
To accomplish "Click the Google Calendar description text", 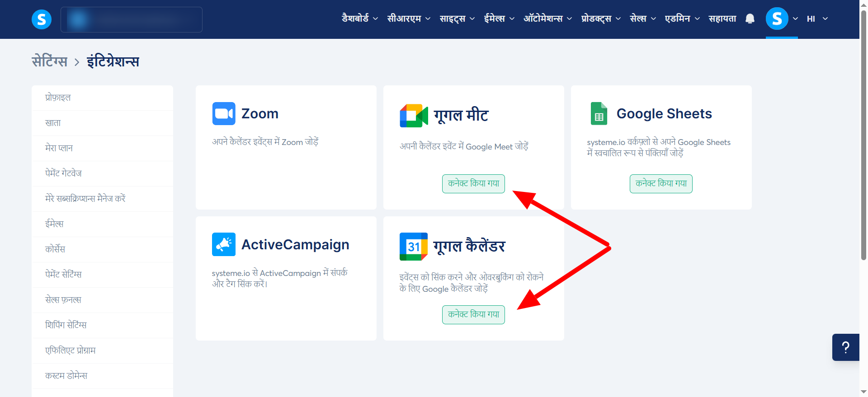I will point(472,283).
